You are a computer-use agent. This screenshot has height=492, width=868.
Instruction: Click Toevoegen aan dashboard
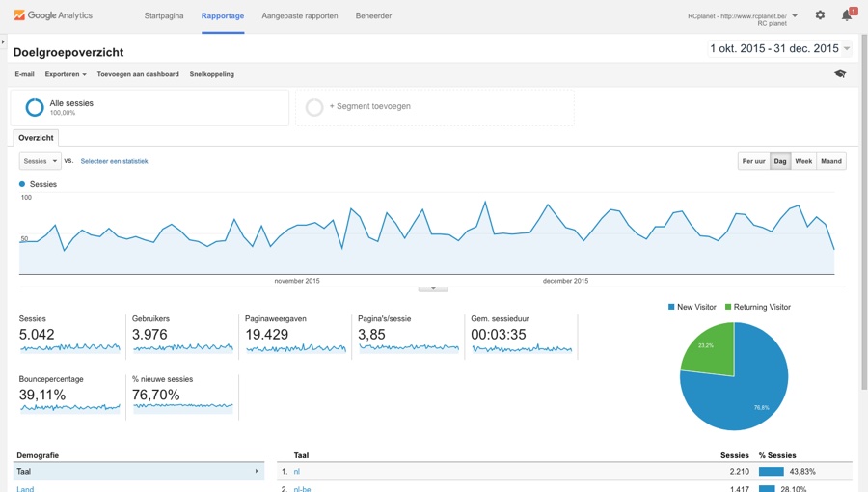[138, 74]
